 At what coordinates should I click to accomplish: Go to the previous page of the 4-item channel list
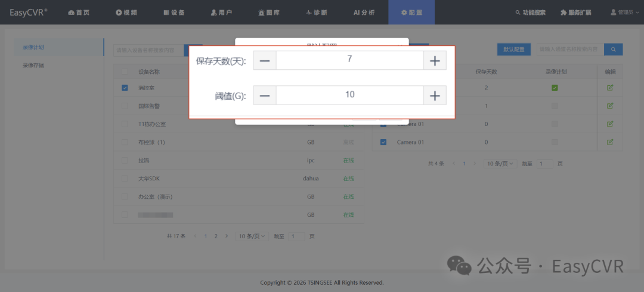coord(454,163)
